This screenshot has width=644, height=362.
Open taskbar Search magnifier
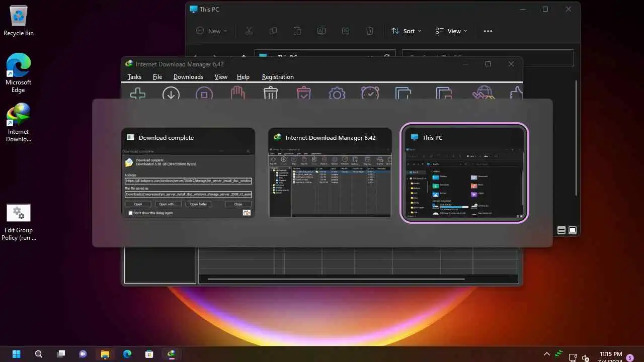tap(39, 354)
